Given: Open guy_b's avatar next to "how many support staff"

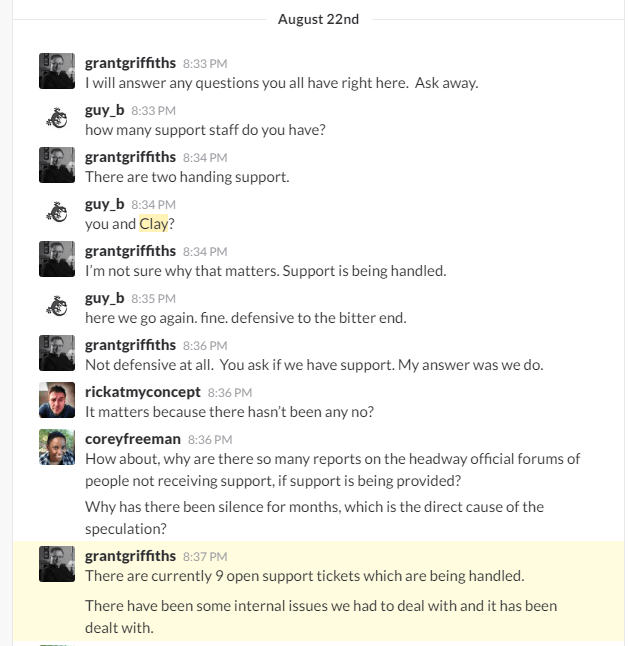Looking at the screenshot, I should click(x=57, y=118).
